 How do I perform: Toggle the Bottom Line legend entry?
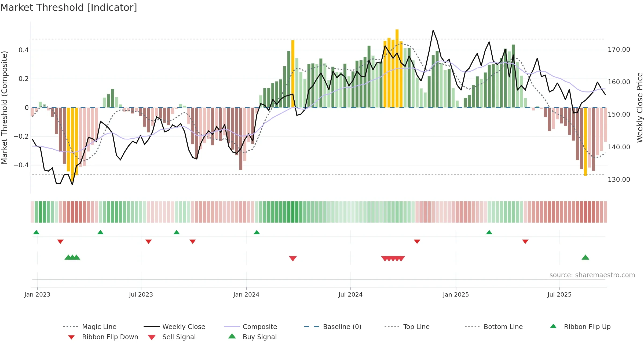tap(494, 327)
